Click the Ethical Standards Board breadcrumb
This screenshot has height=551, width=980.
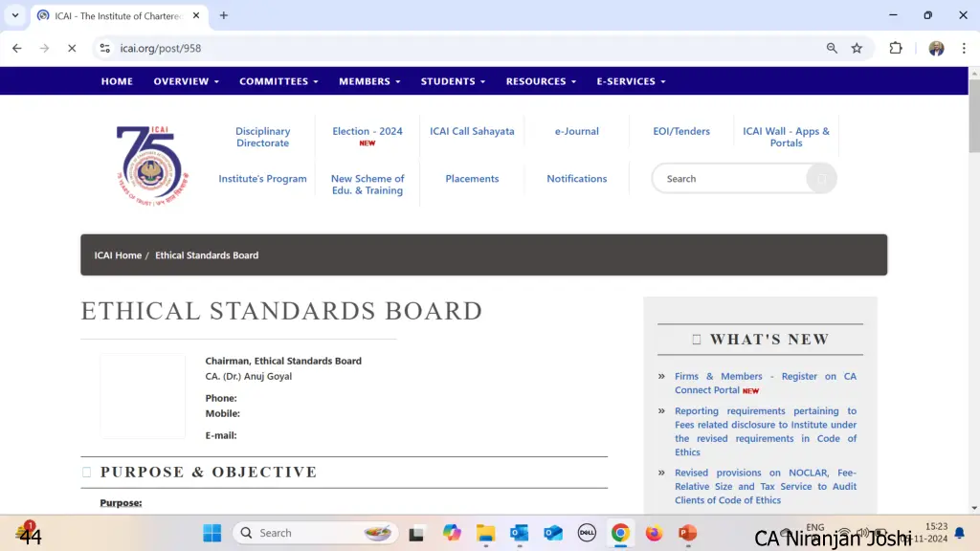[x=207, y=254]
